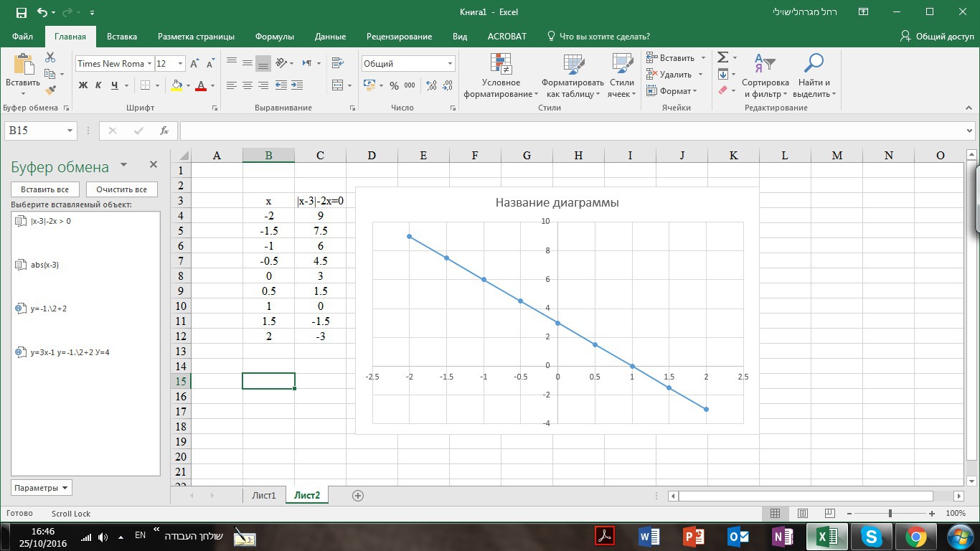
Task: Click the Undo arrow in the title bar
Action: [x=42, y=12]
